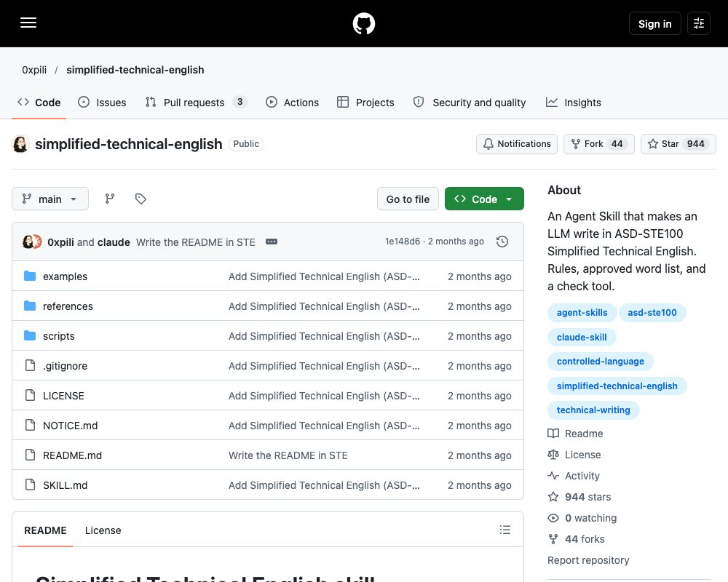728x582 pixels.
Task: Expand commit message ellipsis
Action: pyautogui.click(x=271, y=242)
